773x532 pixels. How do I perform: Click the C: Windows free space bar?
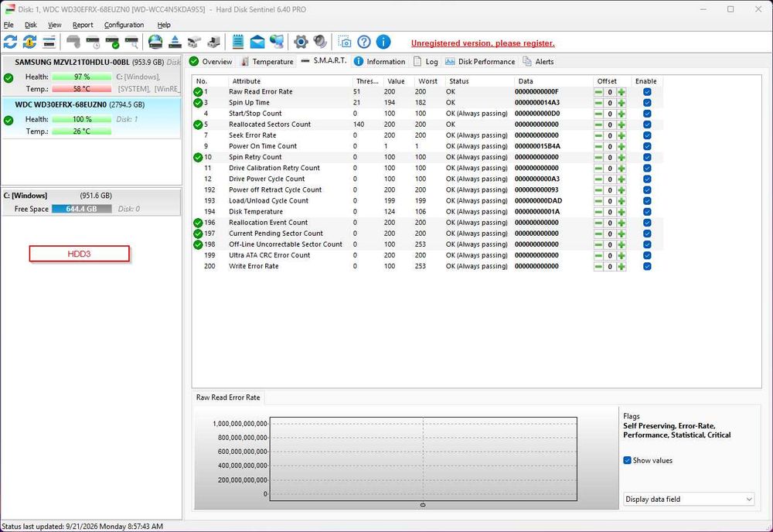tap(82, 209)
